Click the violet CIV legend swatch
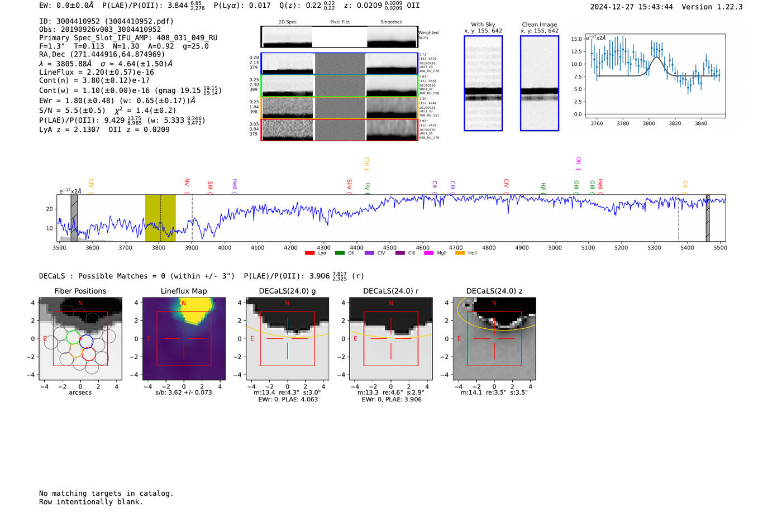The width and height of the screenshot is (782, 532). click(x=369, y=253)
